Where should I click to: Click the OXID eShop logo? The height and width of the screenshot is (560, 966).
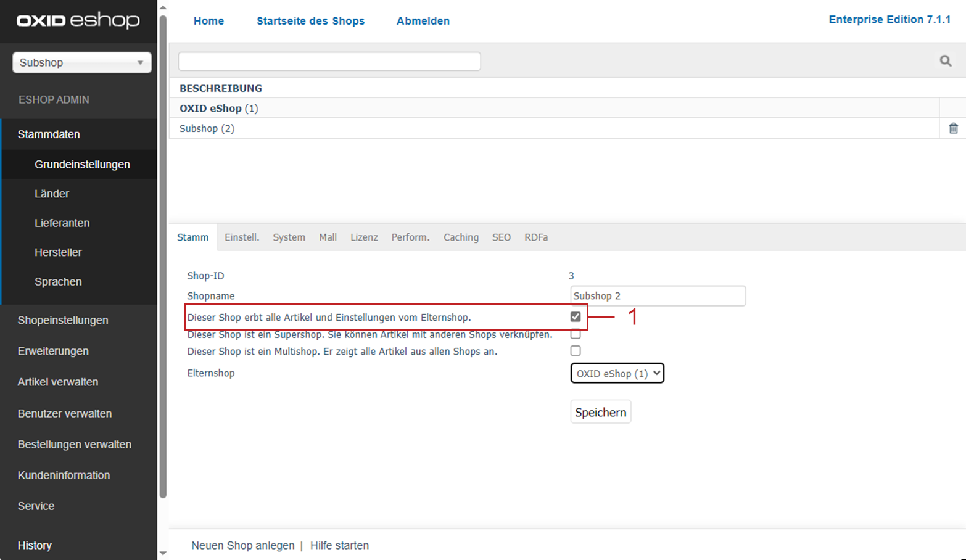pos(78,20)
